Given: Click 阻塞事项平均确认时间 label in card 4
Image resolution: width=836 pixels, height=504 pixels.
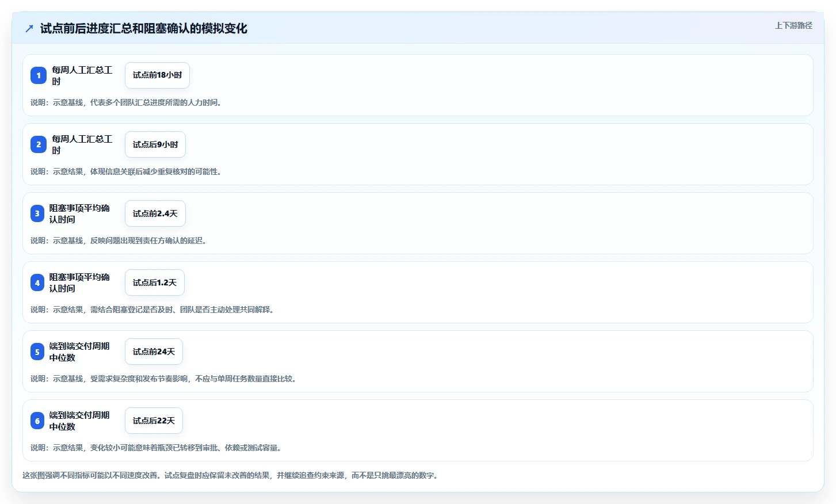Looking at the screenshot, I should point(79,282).
